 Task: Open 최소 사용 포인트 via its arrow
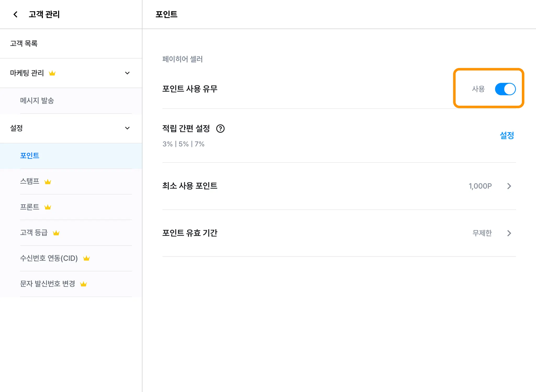pos(509,186)
